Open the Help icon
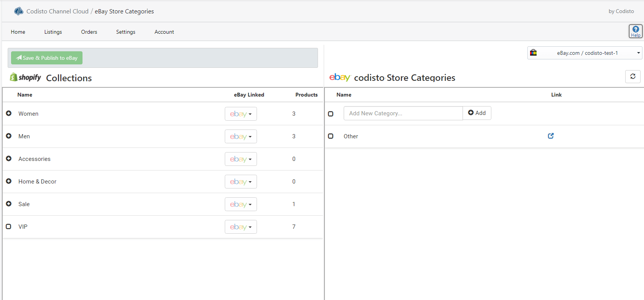This screenshot has height=300, width=644. click(x=636, y=31)
